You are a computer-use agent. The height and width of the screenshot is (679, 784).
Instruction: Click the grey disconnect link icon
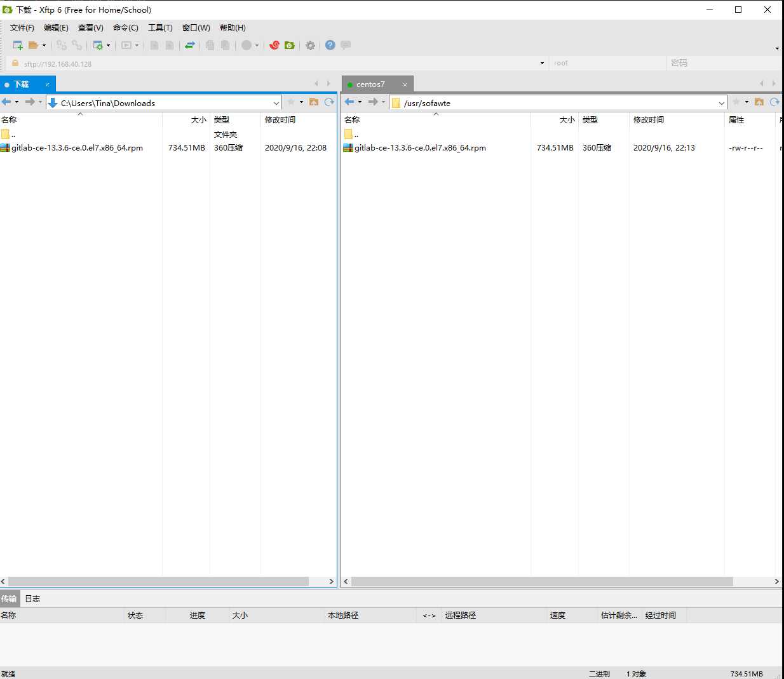pyautogui.click(x=77, y=45)
